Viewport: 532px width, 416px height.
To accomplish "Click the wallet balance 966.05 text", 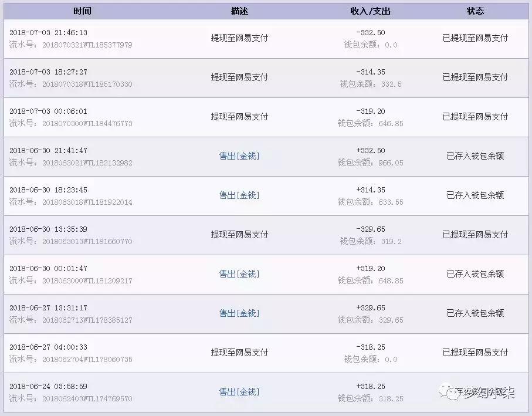I will click(389, 163).
